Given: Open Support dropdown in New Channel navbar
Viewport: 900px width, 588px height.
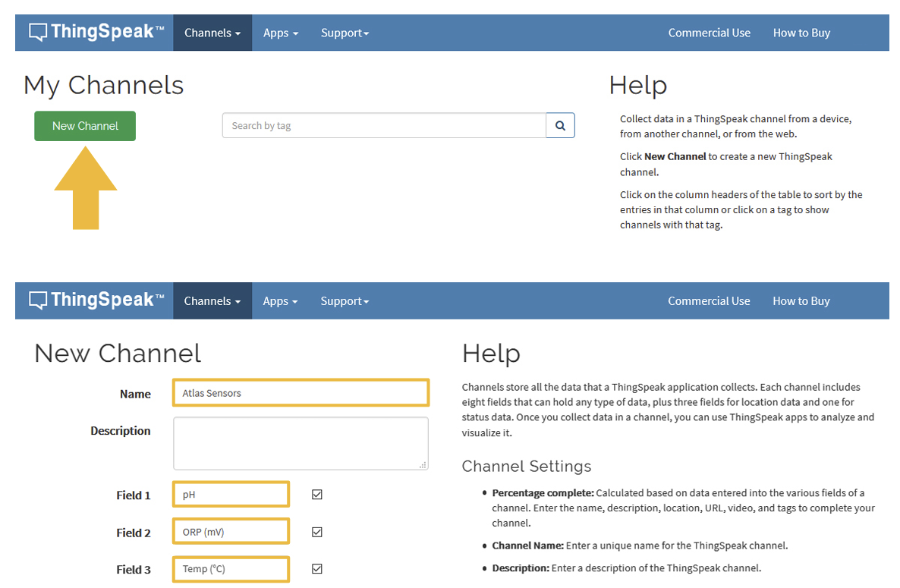Looking at the screenshot, I should 345,300.
